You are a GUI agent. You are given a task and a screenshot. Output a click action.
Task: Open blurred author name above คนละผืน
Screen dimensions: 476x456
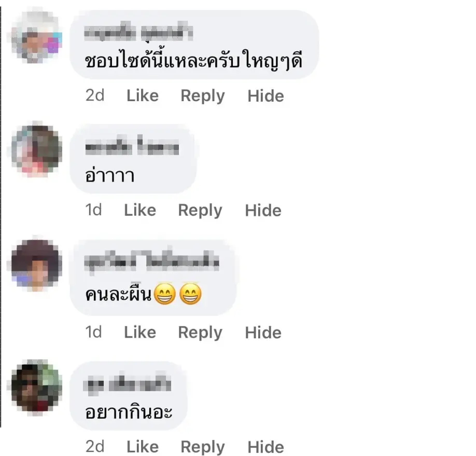tap(151, 261)
